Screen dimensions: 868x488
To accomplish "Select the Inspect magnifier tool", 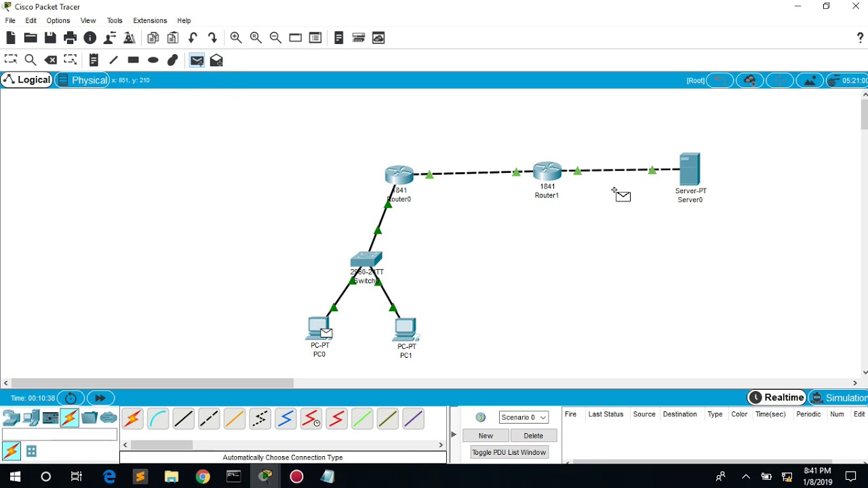I will pyautogui.click(x=31, y=60).
